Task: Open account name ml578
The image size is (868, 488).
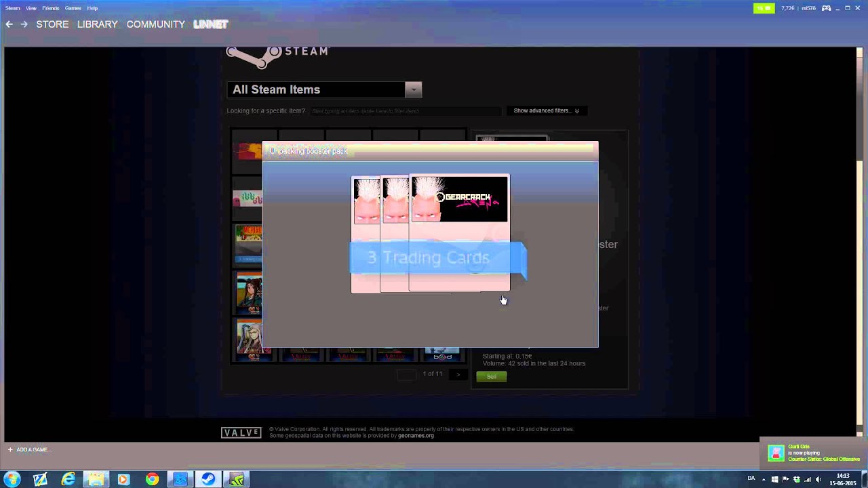Action: 808,8
